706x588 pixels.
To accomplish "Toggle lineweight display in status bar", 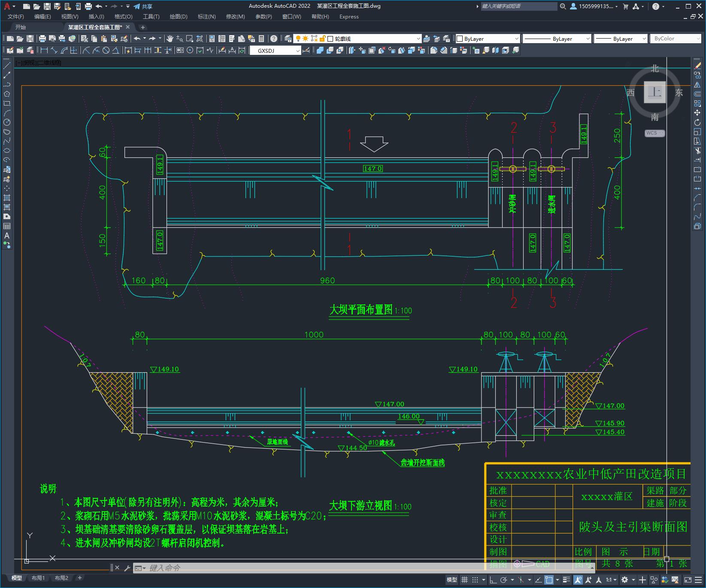I will (567, 580).
